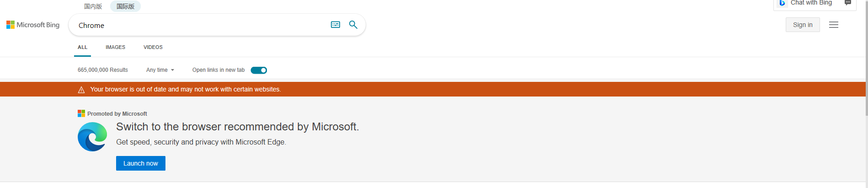Open the Chat with Bing link
Screen dimensions: 868x188
[x=811, y=3]
